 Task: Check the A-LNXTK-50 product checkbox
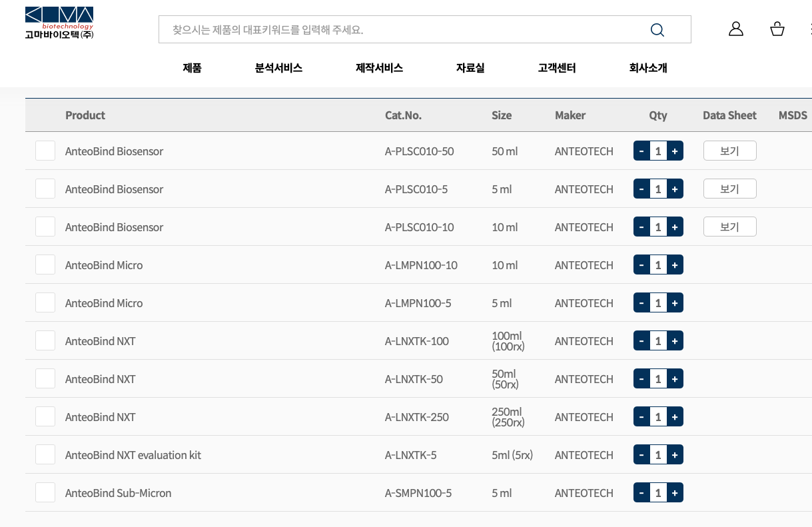(45, 378)
